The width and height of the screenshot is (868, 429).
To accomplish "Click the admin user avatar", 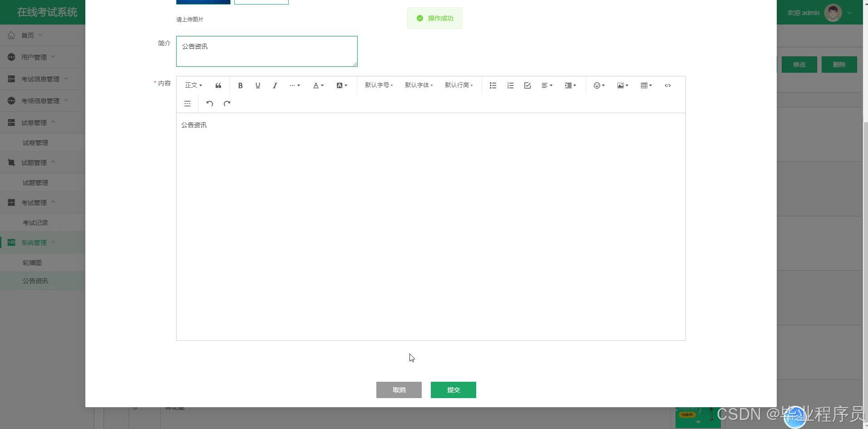I will pos(833,13).
